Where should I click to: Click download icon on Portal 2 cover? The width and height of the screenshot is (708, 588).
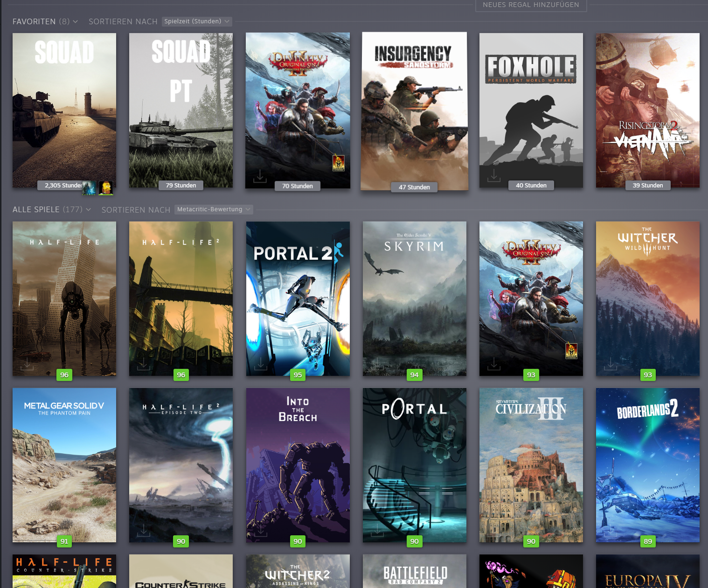[x=261, y=364]
